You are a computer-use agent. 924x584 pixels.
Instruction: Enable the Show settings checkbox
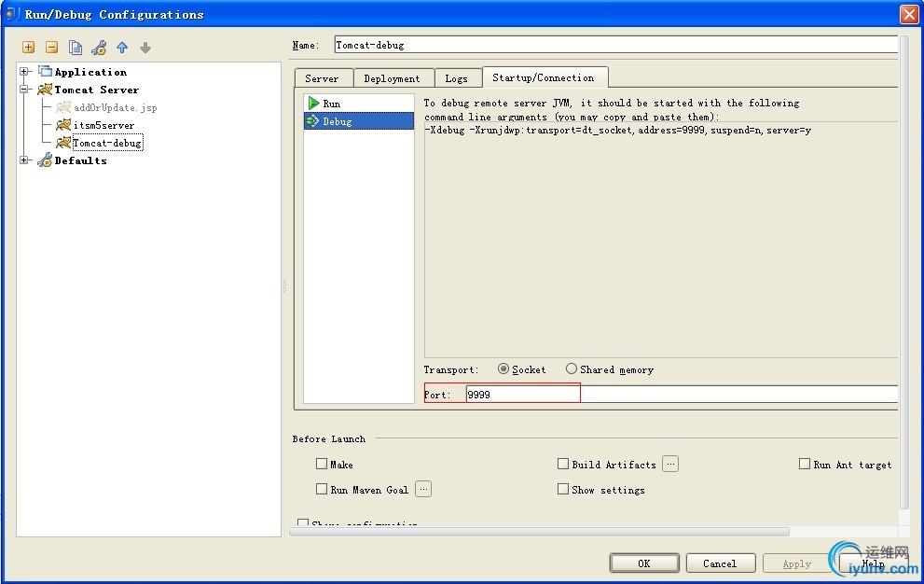click(x=563, y=489)
